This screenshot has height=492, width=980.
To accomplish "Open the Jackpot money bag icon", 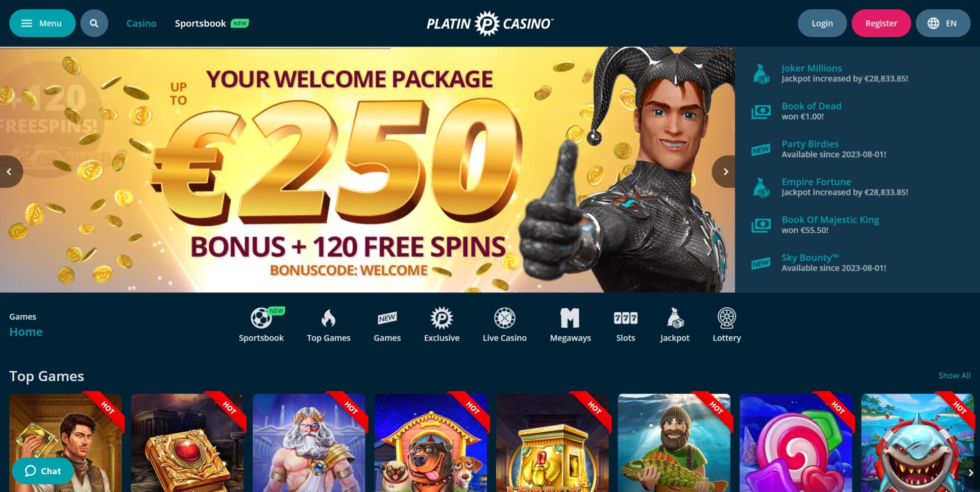I will tap(675, 318).
